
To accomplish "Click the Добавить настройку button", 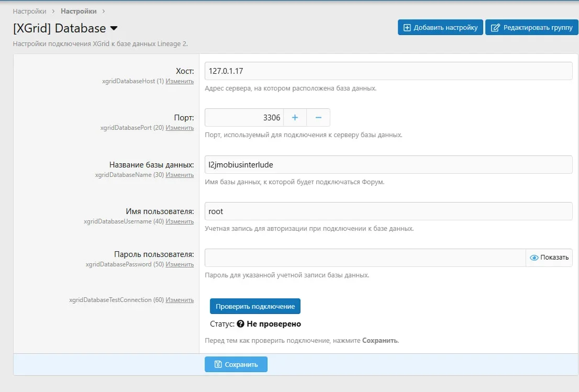I will tap(440, 27).
